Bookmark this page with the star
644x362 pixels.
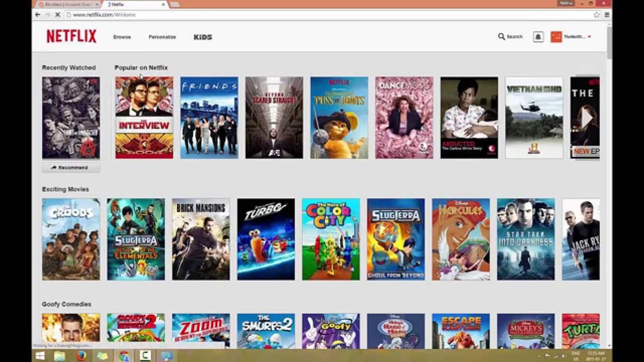[x=597, y=15]
